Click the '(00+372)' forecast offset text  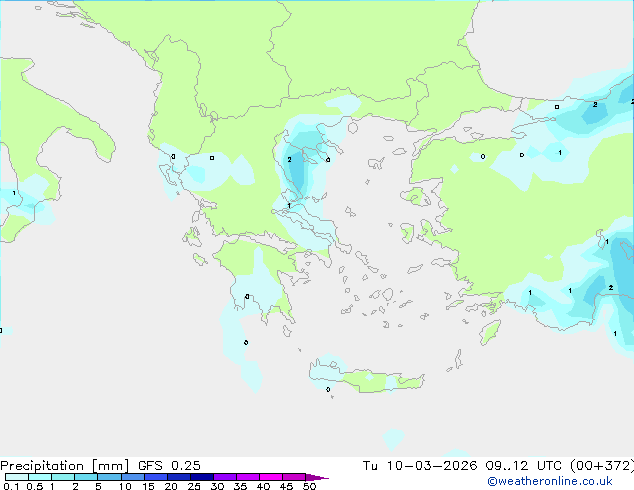(602, 466)
